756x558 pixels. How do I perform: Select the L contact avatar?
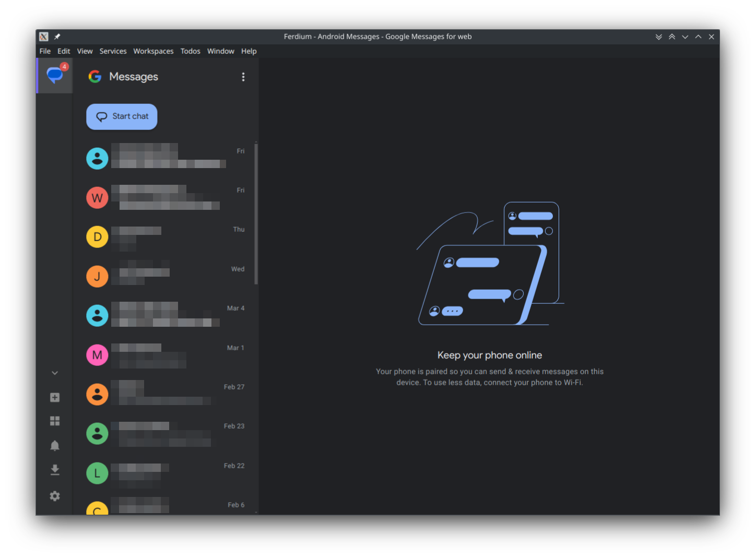tap(97, 473)
